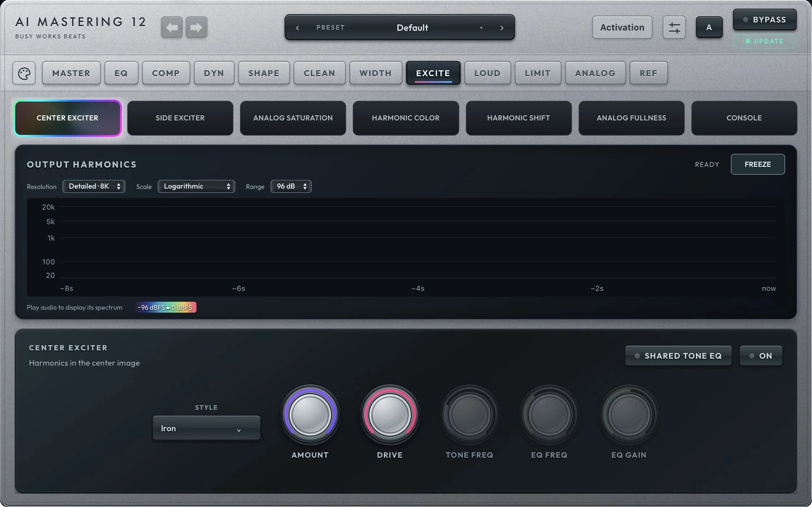The width and height of the screenshot is (812, 507).
Task: Click the redo right-arrow button
Action: pos(196,27)
